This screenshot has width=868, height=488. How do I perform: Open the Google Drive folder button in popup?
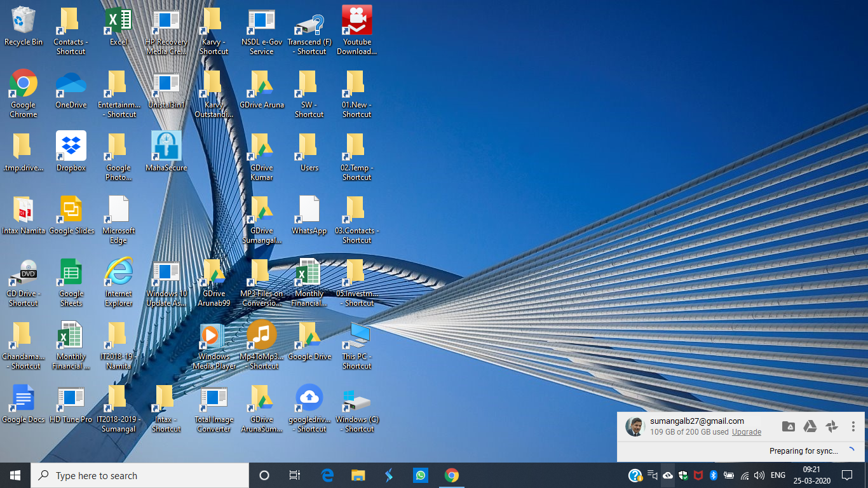point(788,426)
